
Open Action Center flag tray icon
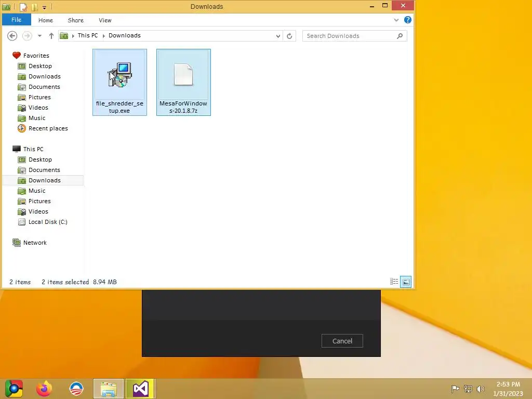point(455,389)
